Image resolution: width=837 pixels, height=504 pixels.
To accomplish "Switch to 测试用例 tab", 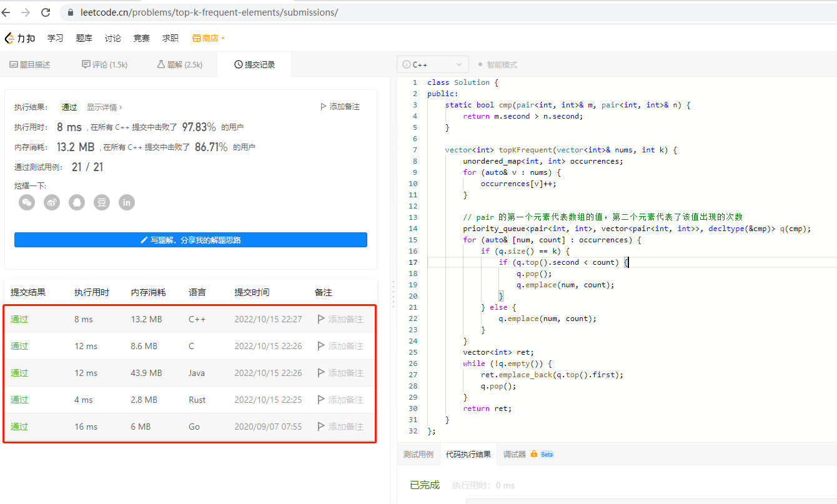I will click(418, 454).
